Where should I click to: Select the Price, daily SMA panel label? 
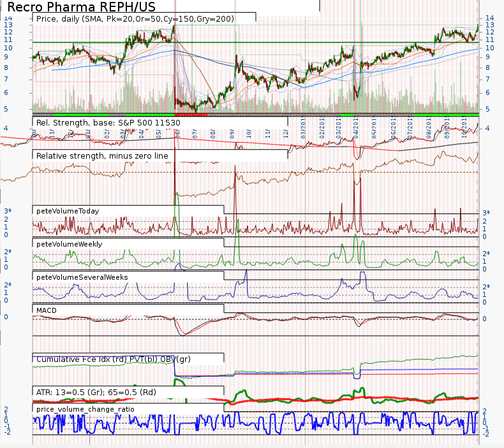click(135, 19)
